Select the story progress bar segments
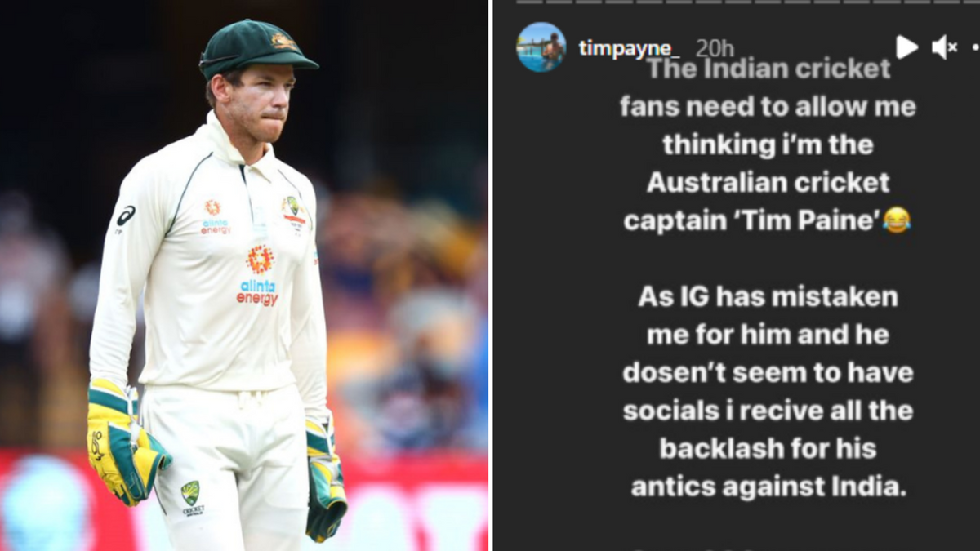The width and height of the screenshot is (980, 551). click(747, 2)
